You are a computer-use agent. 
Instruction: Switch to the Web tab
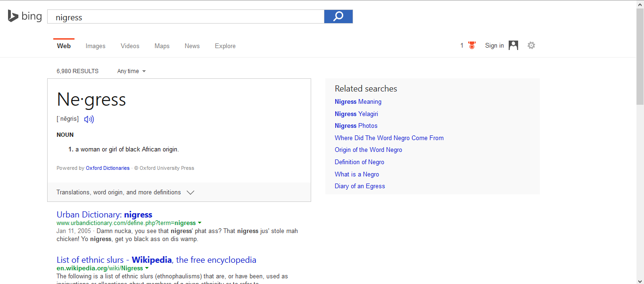(x=64, y=46)
